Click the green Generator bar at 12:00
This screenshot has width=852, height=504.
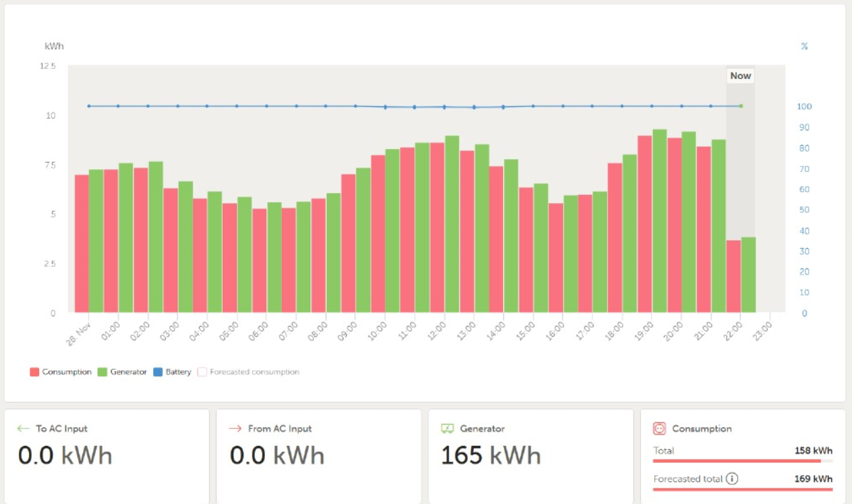tap(452, 224)
